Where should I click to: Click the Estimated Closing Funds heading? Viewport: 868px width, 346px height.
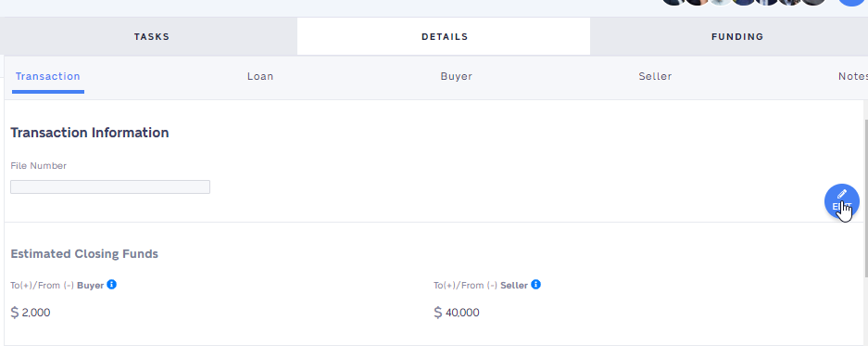[x=84, y=254]
